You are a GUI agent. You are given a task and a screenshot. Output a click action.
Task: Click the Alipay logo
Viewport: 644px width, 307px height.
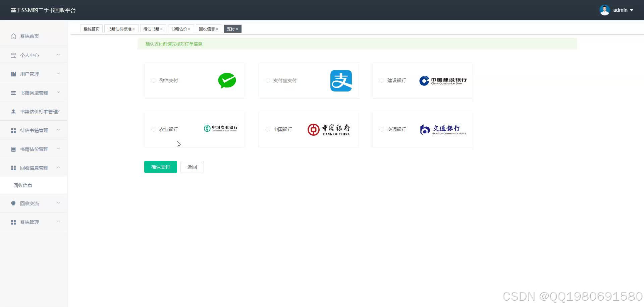341,80
